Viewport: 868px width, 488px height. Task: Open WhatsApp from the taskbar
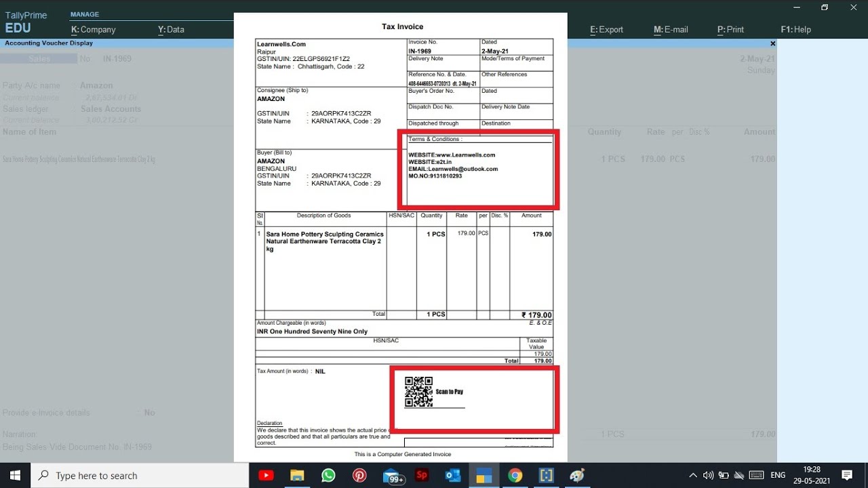pyautogui.click(x=328, y=475)
